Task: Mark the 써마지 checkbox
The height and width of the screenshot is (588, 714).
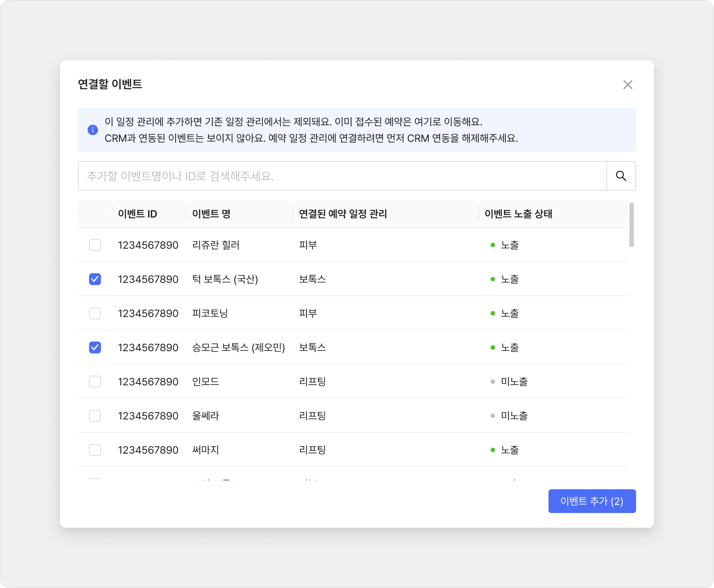Action: (x=95, y=450)
